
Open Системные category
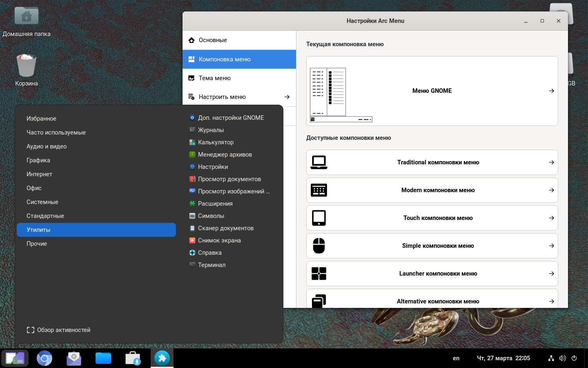point(96,202)
